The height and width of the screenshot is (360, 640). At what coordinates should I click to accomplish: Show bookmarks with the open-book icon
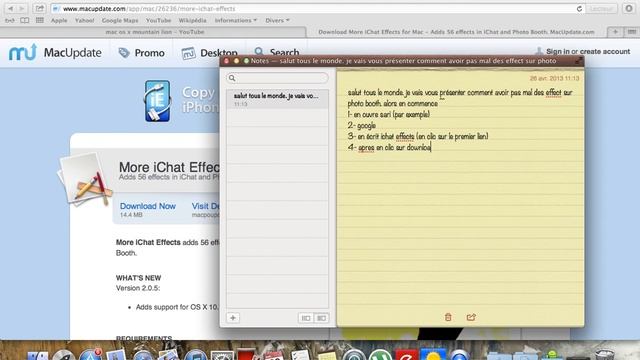24,20
